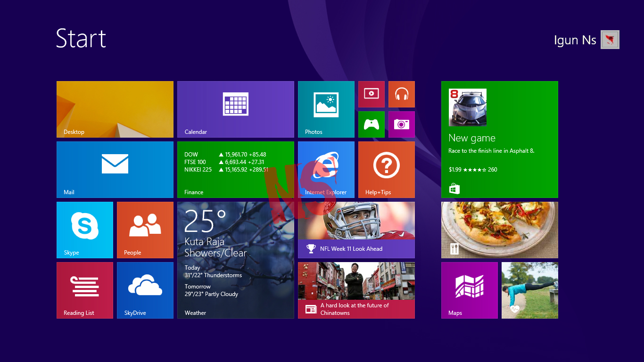Open the Health & Fitness exercise tile
Image resolution: width=644 pixels, height=362 pixels.
530,290
